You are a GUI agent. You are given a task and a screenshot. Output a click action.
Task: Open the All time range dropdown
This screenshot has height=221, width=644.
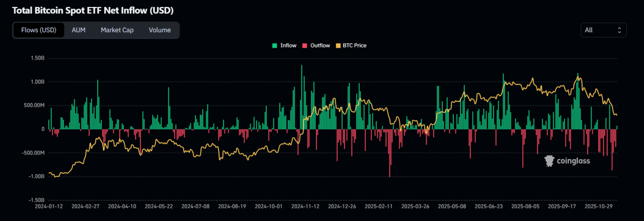coord(603,30)
